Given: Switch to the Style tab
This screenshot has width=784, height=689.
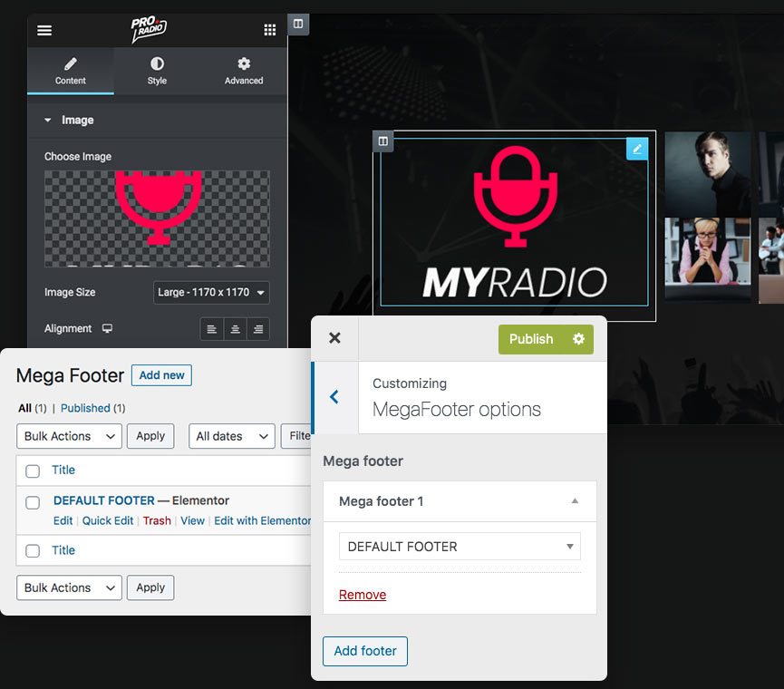Looking at the screenshot, I should click(x=157, y=71).
